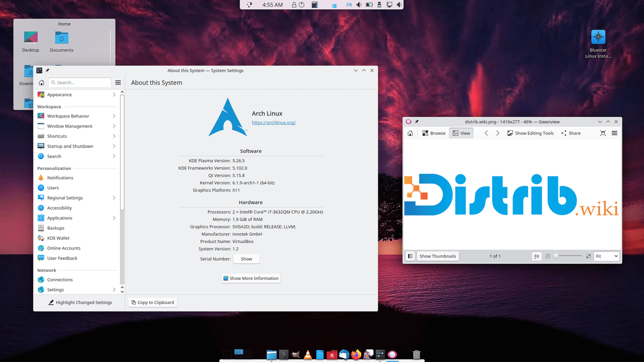Image resolution: width=644 pixels, height=362 pixels.
Task: Expand Regional Settings category
Action: (77, 198)
